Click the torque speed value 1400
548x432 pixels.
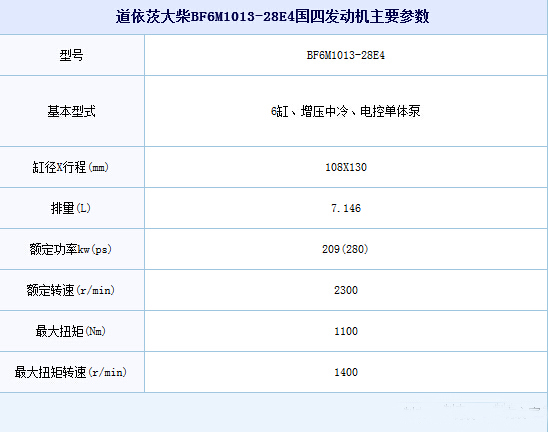[x=346, y=372]
